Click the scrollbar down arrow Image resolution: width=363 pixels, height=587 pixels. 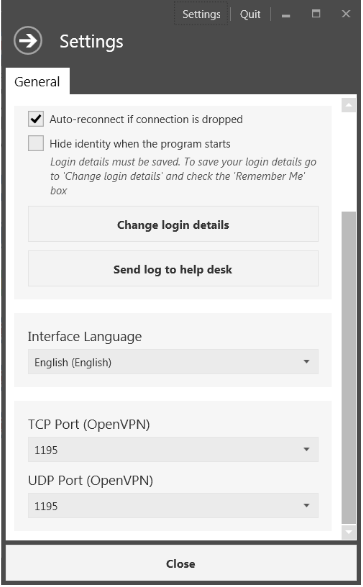tap(349, 532)
